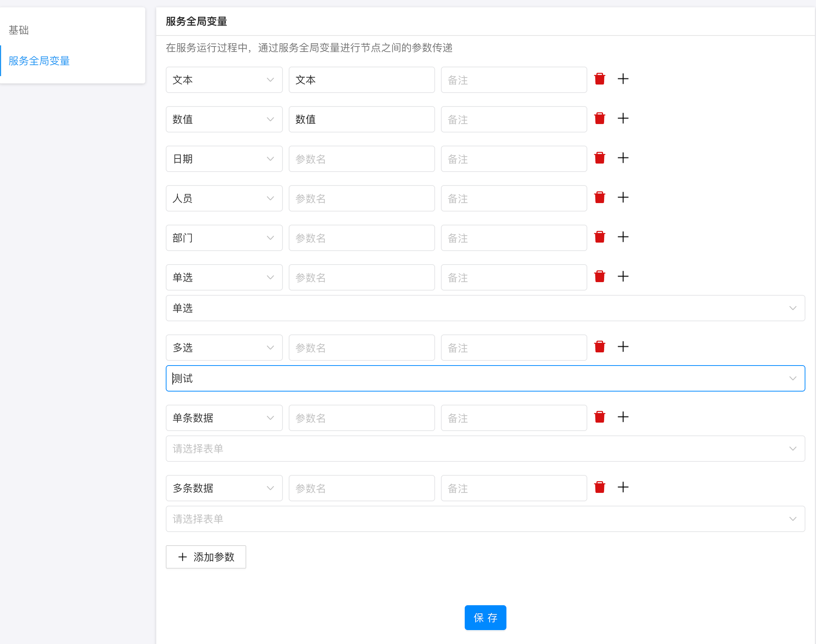The image size is (816, 644).
Task: Click the 备注 field of the 人员 row
Action: (514, 198)
